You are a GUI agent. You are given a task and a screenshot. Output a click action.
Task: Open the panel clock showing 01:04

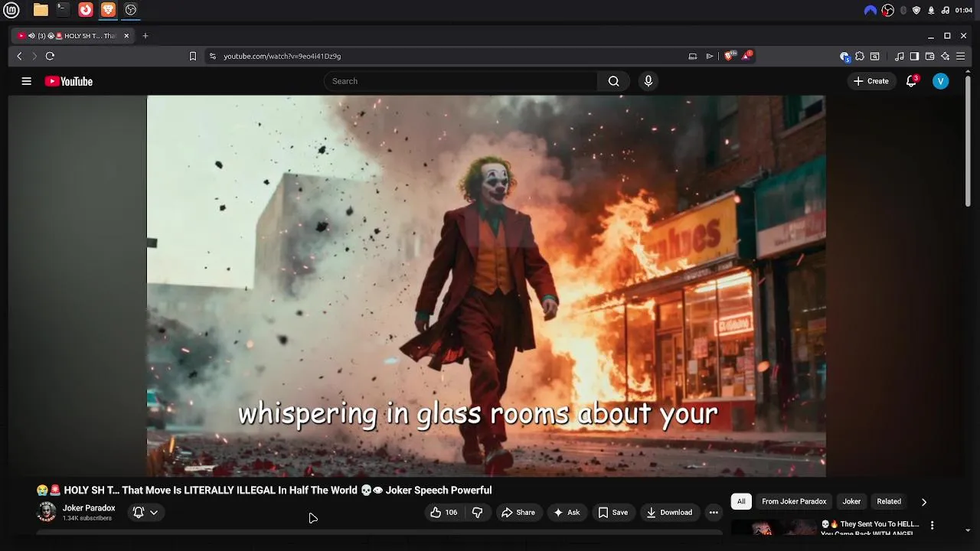click(x=964, y=10)
